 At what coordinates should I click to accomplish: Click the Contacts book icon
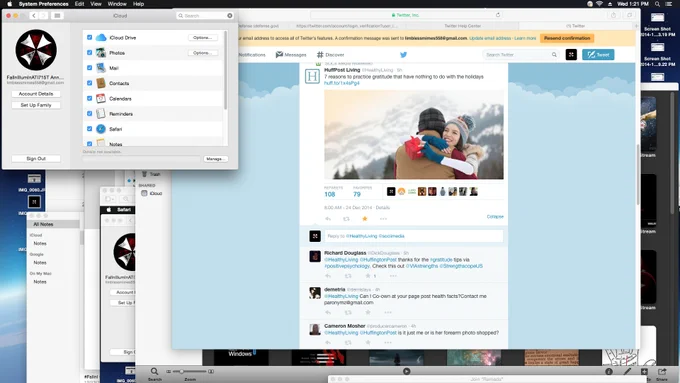pyautogui.click(x=101, y=83)
